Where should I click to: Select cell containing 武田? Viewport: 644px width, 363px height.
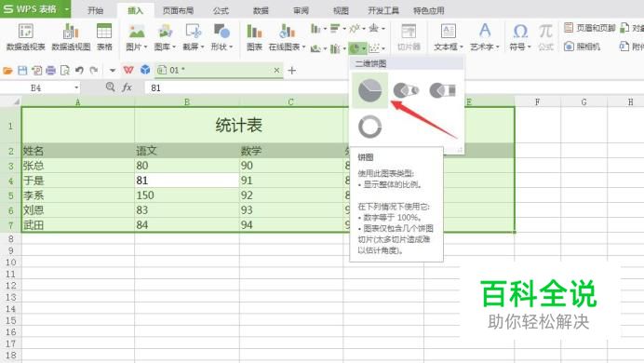point(78,224)
